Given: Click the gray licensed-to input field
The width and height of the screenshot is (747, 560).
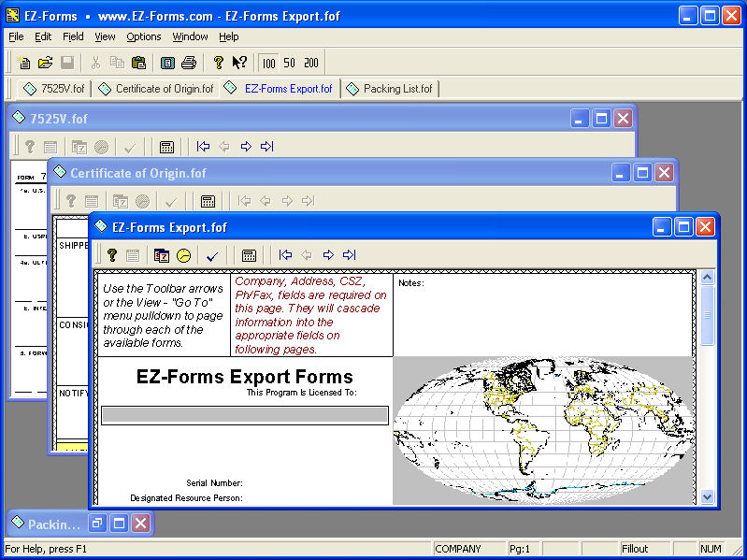Looking at the screenshot, I should 245,415.
